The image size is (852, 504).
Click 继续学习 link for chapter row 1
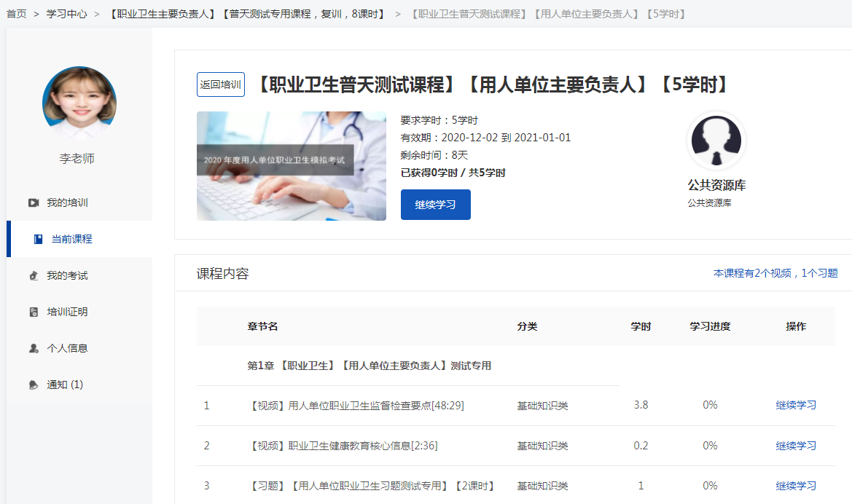[796, 405]
